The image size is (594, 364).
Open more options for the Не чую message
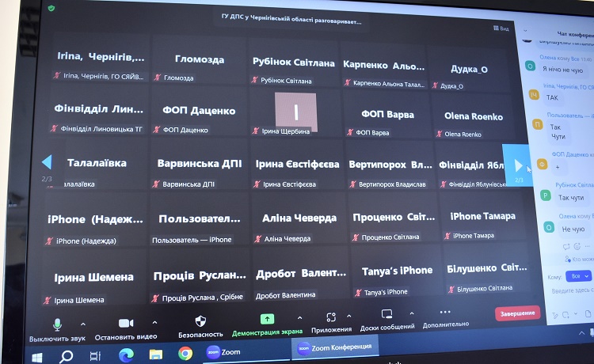click(588, 246)
